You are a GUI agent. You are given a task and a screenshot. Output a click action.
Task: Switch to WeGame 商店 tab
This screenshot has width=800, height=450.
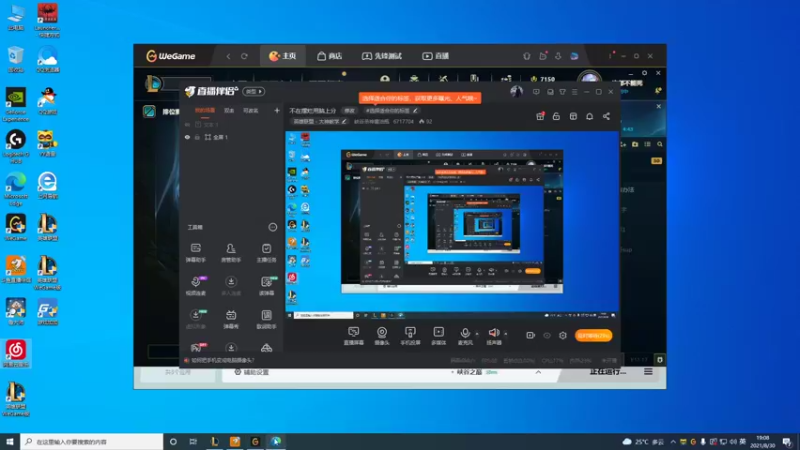(x=329, y=56)
